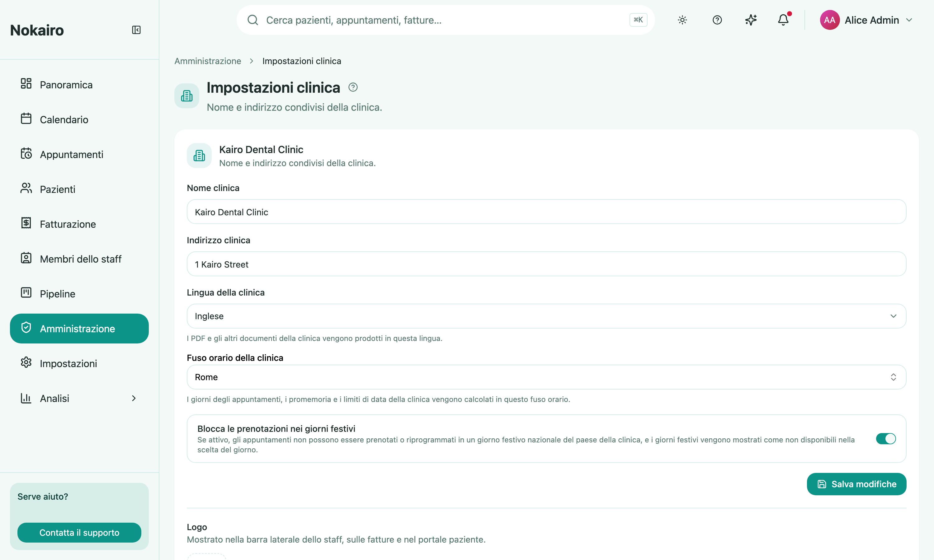Screen dimensions: 934x560
Task: Click the AA user avatar
Action: pyautogui.click(x=829, y=20)
